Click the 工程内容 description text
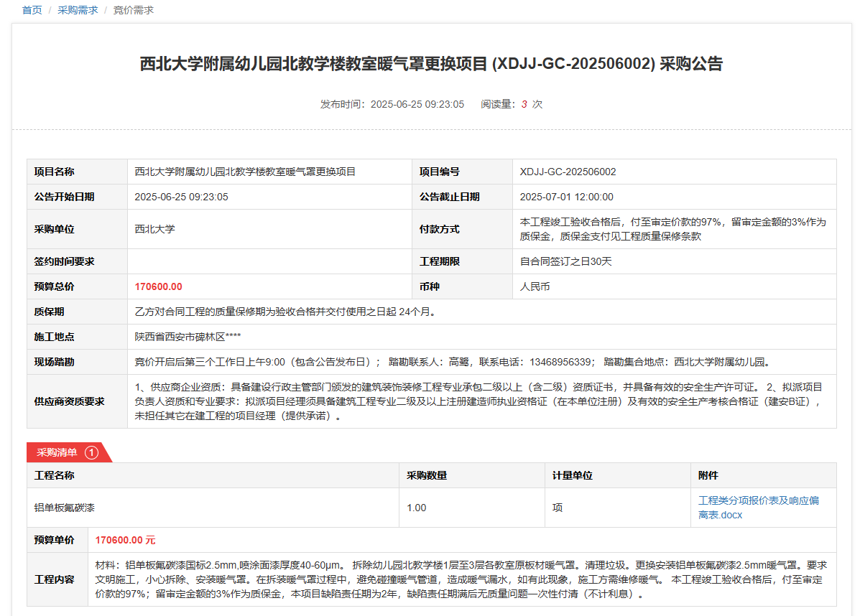860x616 pixels. [x=460, y=579]
